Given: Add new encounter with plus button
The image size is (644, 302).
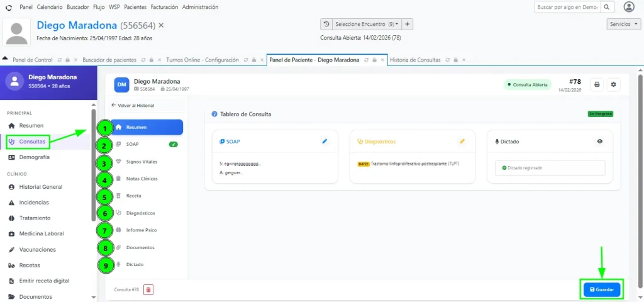Looking at the screenshot, I should pos(407,25).
